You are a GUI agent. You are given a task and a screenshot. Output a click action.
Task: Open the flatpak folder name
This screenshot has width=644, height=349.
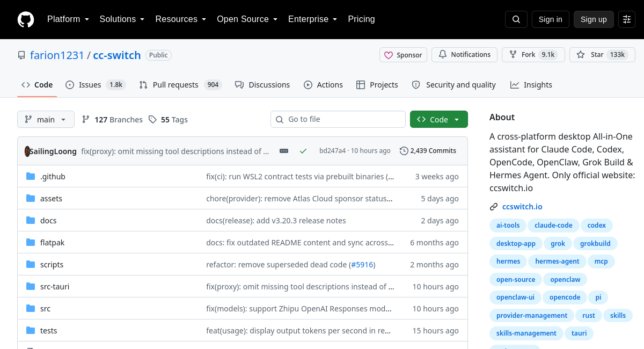tap(52, 243)
